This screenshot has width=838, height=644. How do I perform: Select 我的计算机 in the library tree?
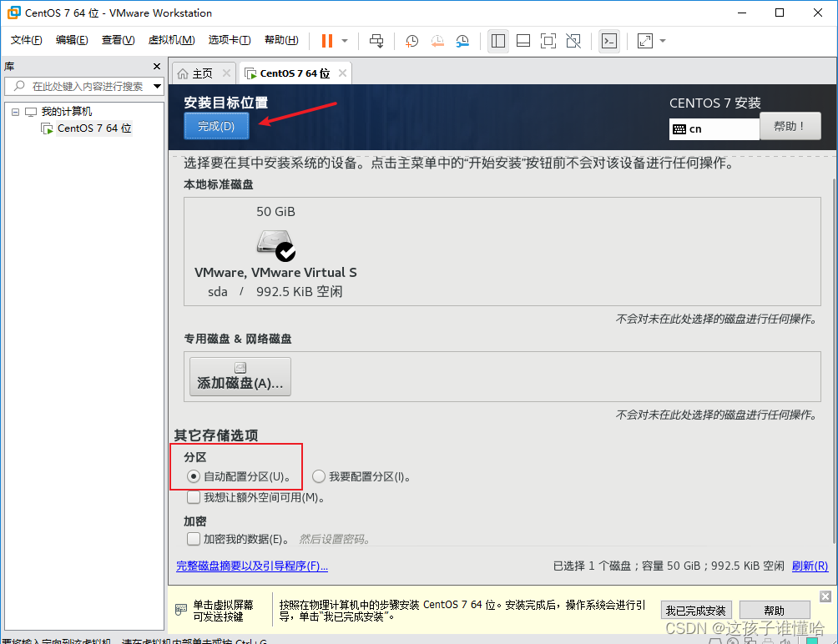66,112
